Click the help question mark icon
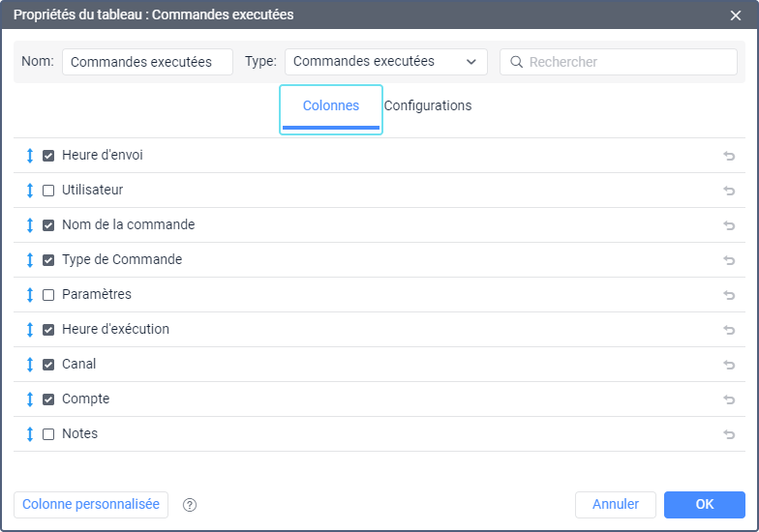 [190, 505]
